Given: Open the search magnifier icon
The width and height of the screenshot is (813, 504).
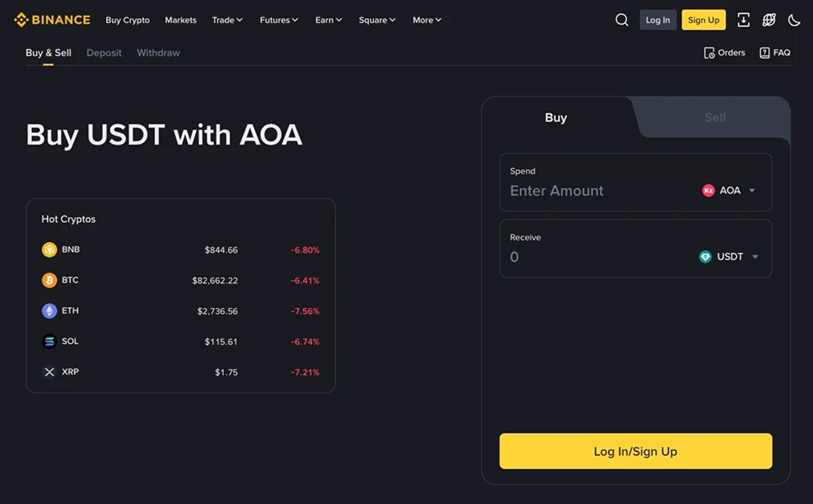Looking at the screenshot, I should [622, 19].
